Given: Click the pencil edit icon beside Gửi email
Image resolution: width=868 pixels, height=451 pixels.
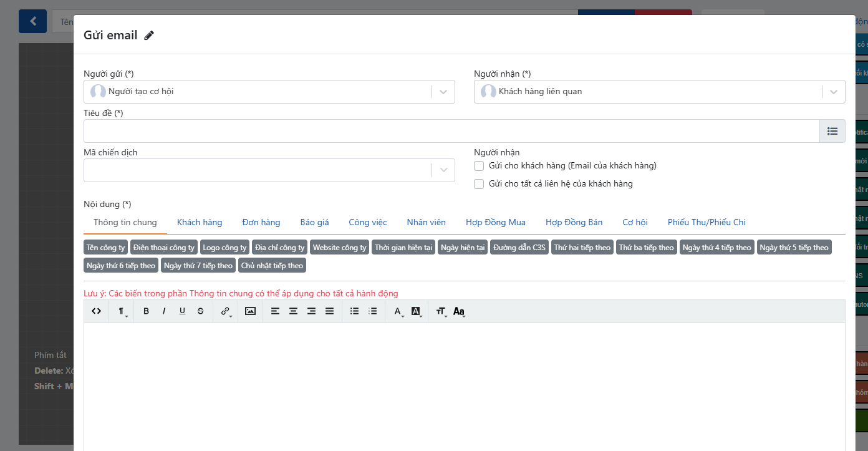Looking at the screenshot, I should point(149,36).
